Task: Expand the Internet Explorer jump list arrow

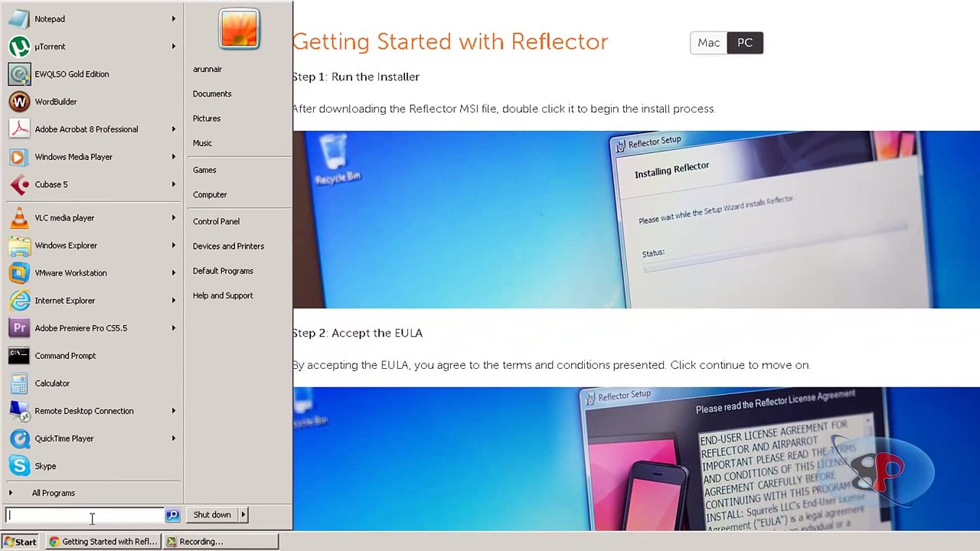Action: 173,301
